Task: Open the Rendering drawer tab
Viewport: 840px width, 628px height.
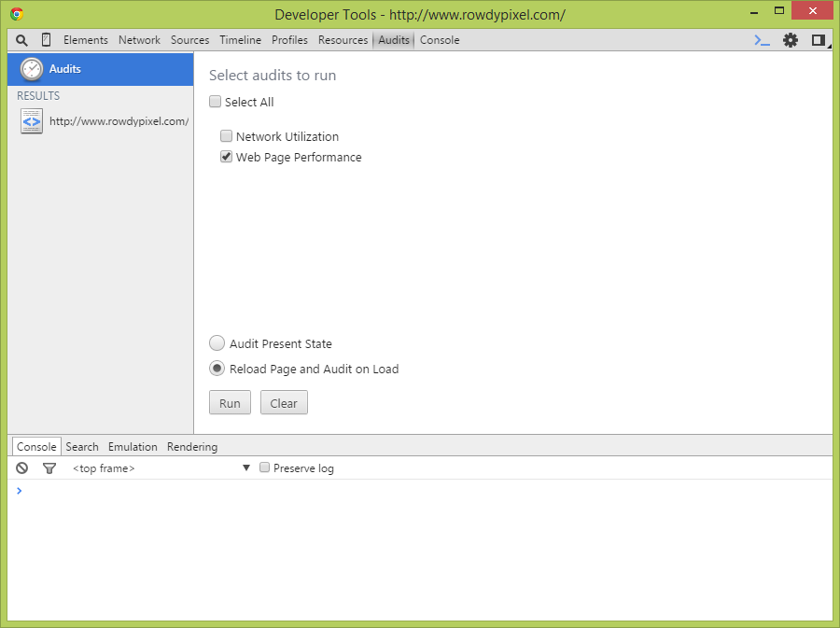Action: [x=192, y=447]
